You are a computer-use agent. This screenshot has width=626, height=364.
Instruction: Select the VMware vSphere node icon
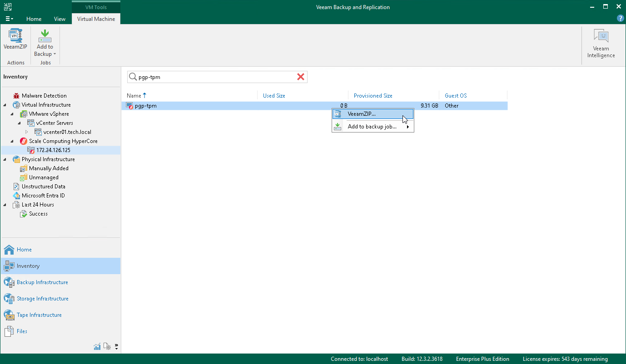pos(24,114)
